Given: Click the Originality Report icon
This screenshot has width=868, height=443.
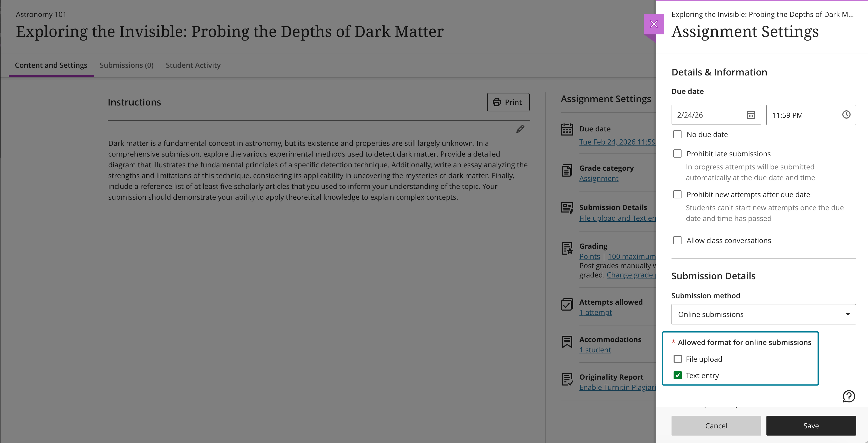Looking at the screenshot, I should coord(567,379).
